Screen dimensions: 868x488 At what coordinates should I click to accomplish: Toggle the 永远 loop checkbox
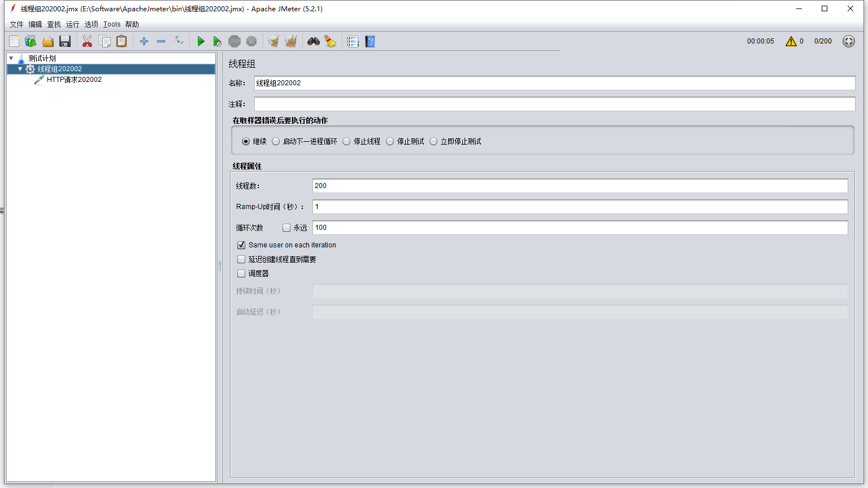287,228
